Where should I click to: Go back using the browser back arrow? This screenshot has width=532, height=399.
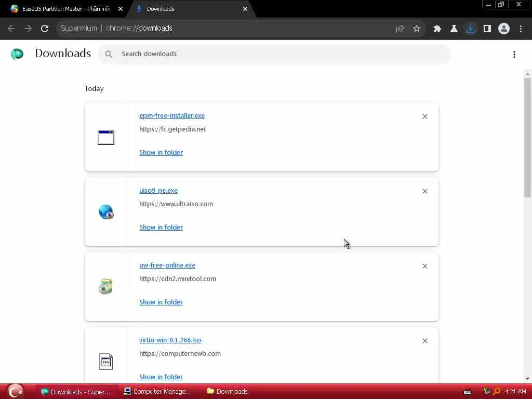click(11, 29)
